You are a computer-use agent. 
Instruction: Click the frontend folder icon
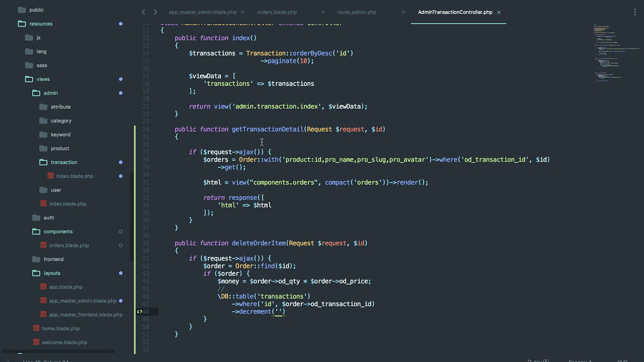tap(36, 259)
